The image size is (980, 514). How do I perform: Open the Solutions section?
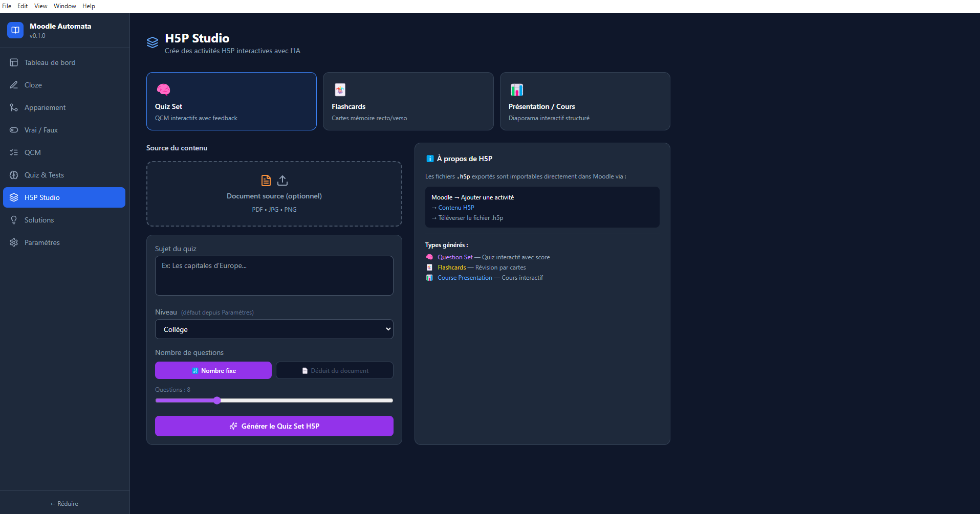(64, 220)
